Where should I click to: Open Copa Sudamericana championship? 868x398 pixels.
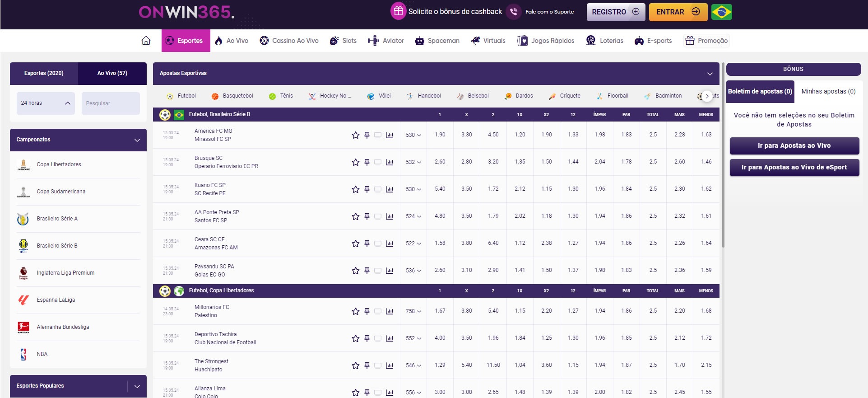click(x=78, y=192)
